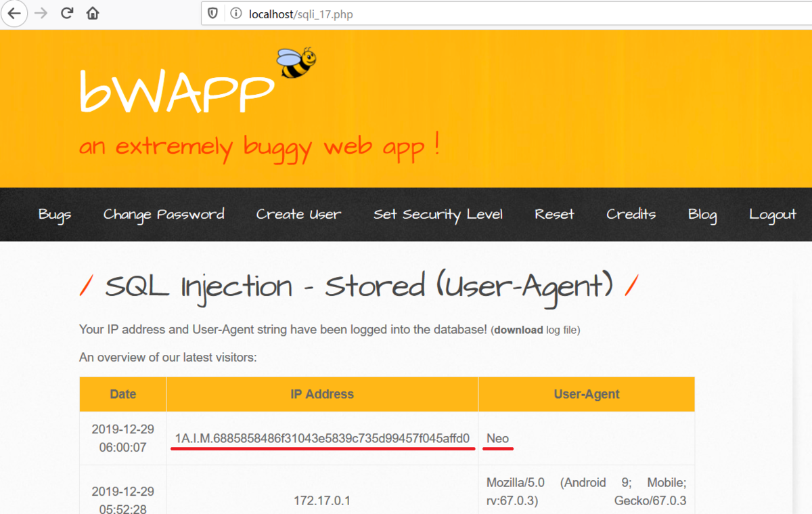Visit the Blog link
This screenshot has width=812, height=514.
point(702,215)
